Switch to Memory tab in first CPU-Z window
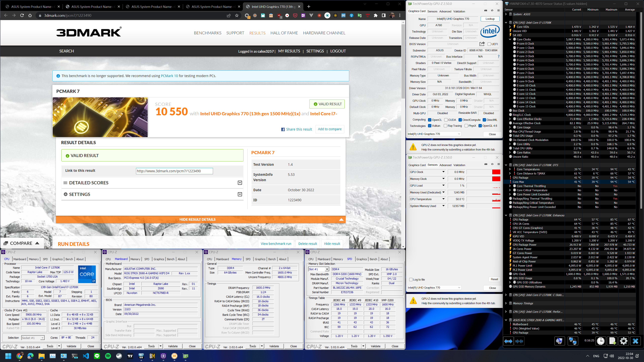Screen dimensions: 644x362 point(34,259)
